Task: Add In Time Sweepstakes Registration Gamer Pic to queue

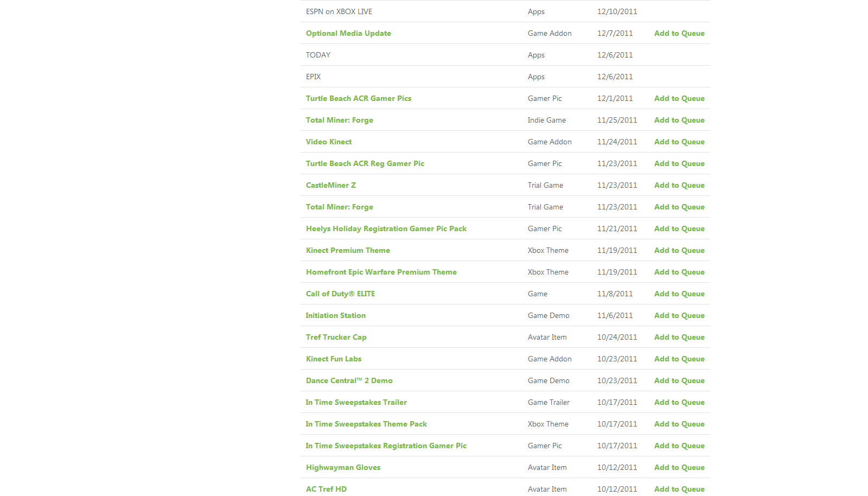Action: tap(679, 446)
